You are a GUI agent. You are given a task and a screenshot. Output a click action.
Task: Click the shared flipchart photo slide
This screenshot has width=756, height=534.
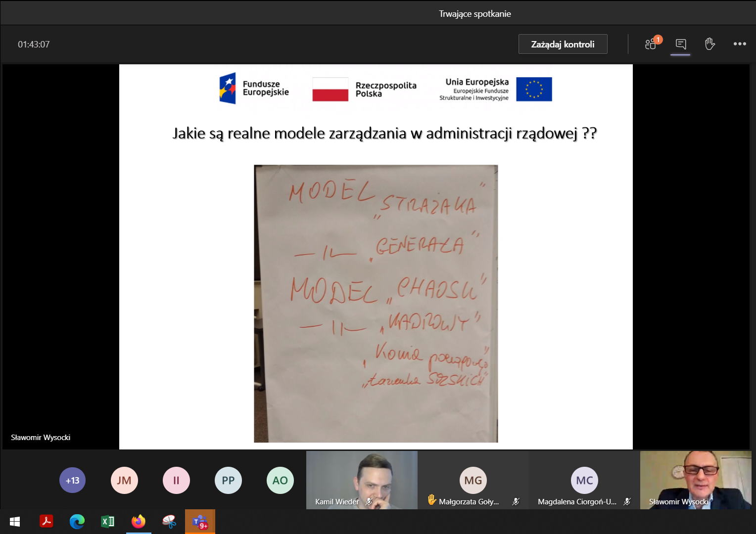(376, 303)
